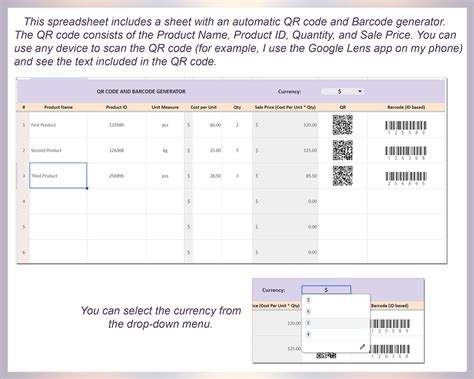This screenshot has height=379, width=474.
Task: Click the sale price value 85.50
Action: point(312,176)
